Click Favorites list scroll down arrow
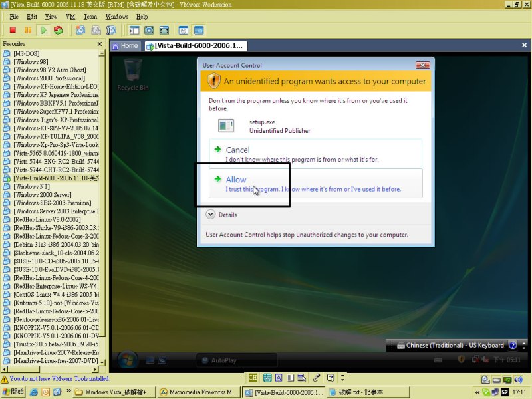 (102, 362)
